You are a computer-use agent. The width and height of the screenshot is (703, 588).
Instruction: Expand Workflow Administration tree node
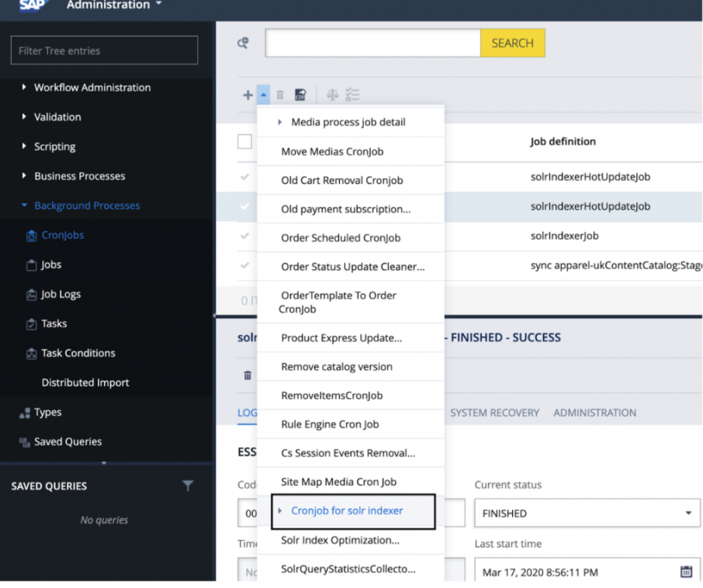tap(24, 87)
